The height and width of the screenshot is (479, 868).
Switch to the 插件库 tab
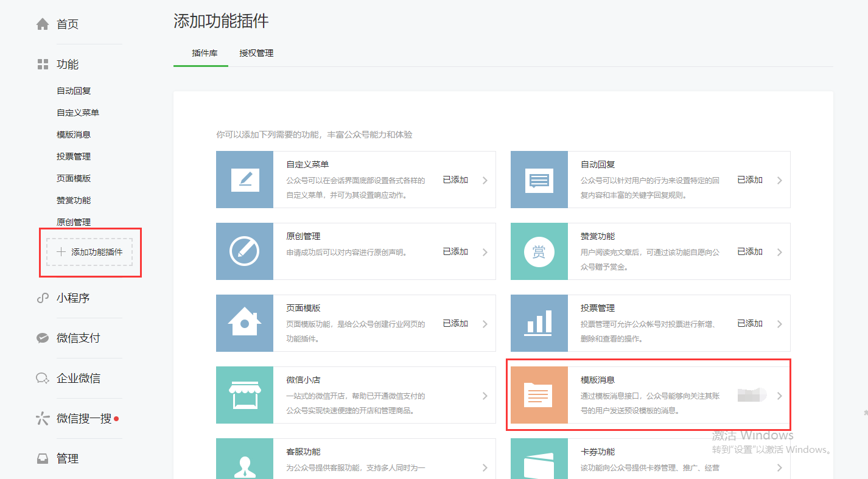(x=205, y=53)
